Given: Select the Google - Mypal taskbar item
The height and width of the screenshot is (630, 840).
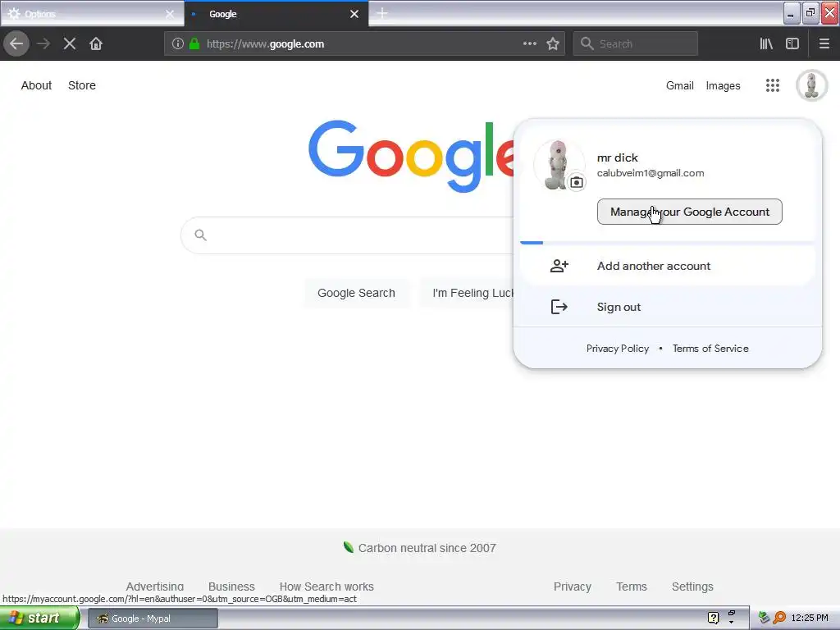Looking at the screenshot, I should coord(153,619).
